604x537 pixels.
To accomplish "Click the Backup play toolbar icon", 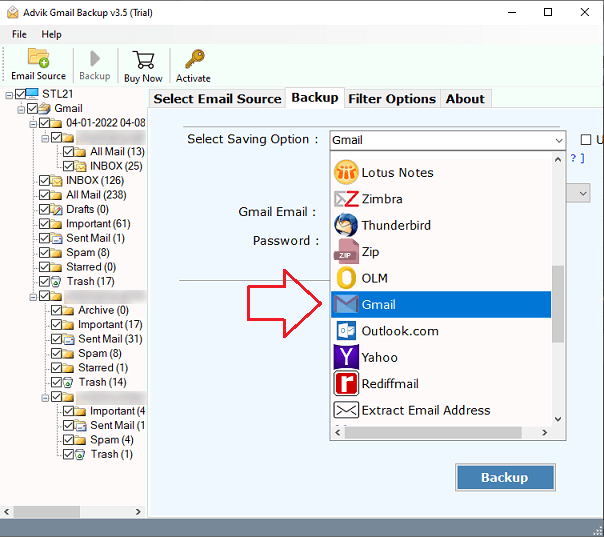I will [95, 59].
